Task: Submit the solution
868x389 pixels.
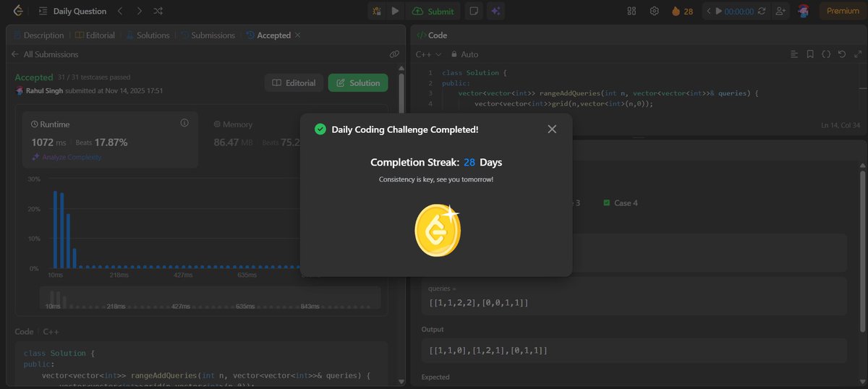Action: (433, 11)
